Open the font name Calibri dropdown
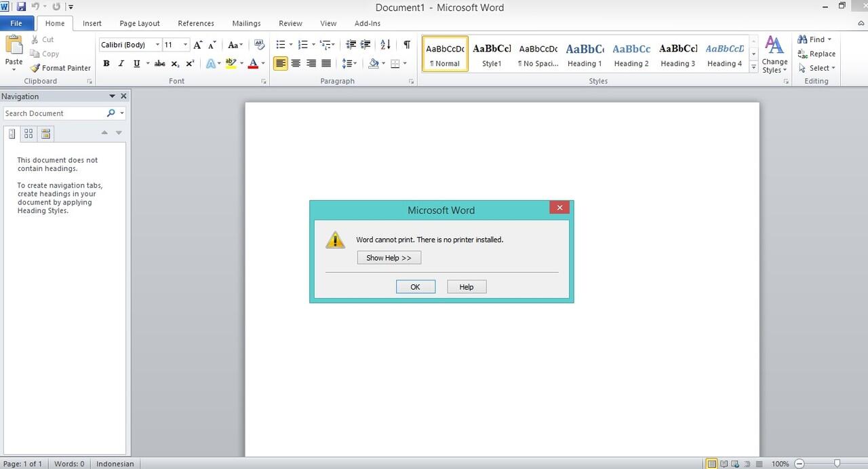The image size is (868, 469). coord(157,45)
